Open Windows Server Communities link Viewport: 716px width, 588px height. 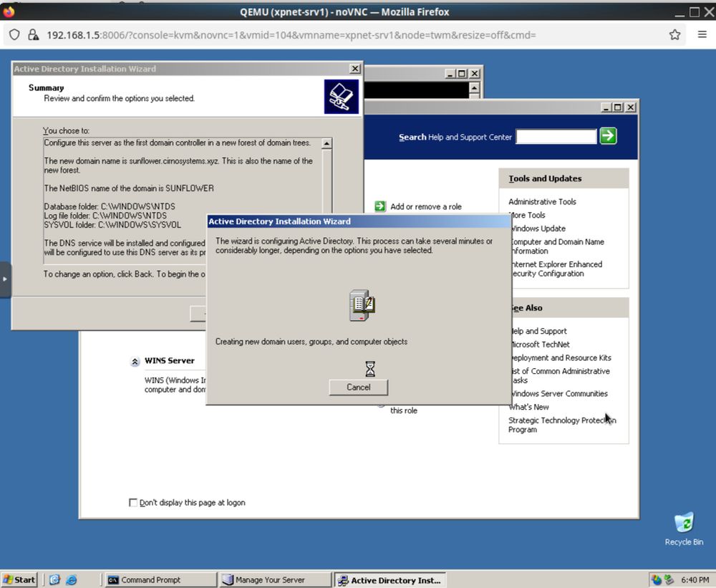[x=559, y=393]
